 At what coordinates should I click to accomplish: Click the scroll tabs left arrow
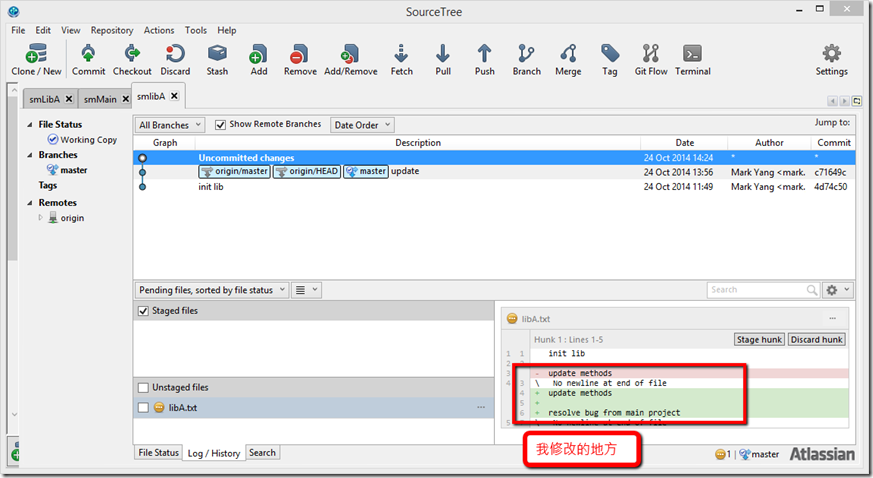tap(832, 101)
